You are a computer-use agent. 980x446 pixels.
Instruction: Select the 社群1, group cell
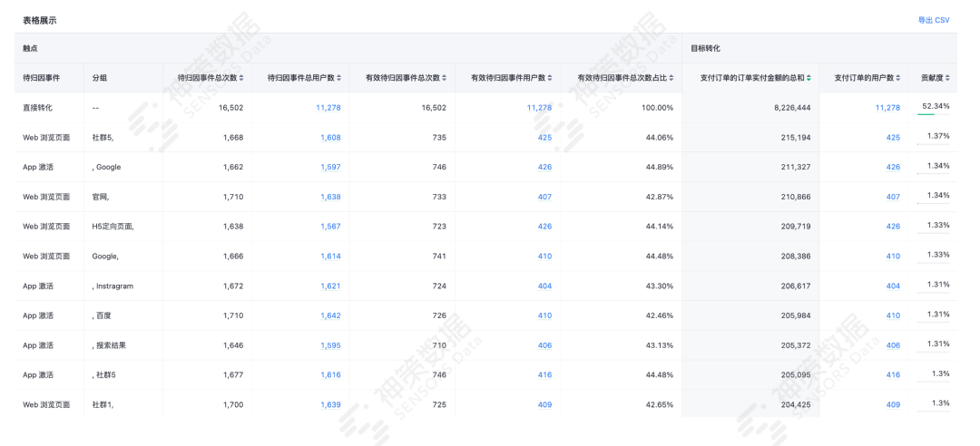point(123,404)
